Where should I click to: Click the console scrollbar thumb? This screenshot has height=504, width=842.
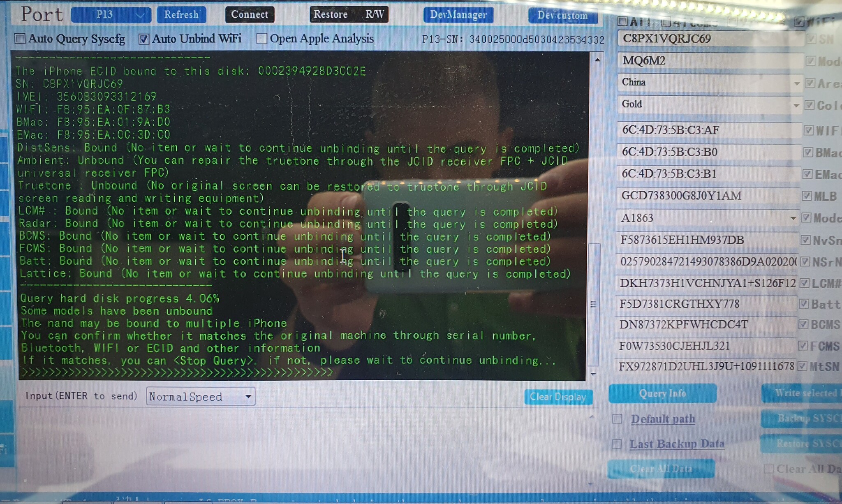click(594, 304)
